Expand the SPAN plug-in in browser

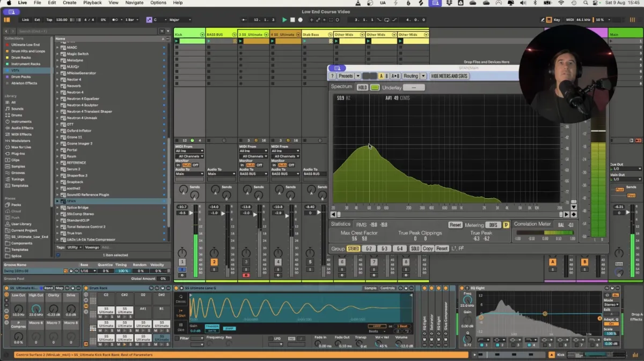[58, 201]
